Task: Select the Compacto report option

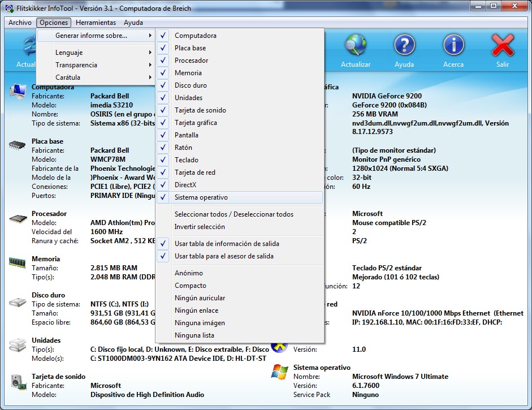Action: 240,286
